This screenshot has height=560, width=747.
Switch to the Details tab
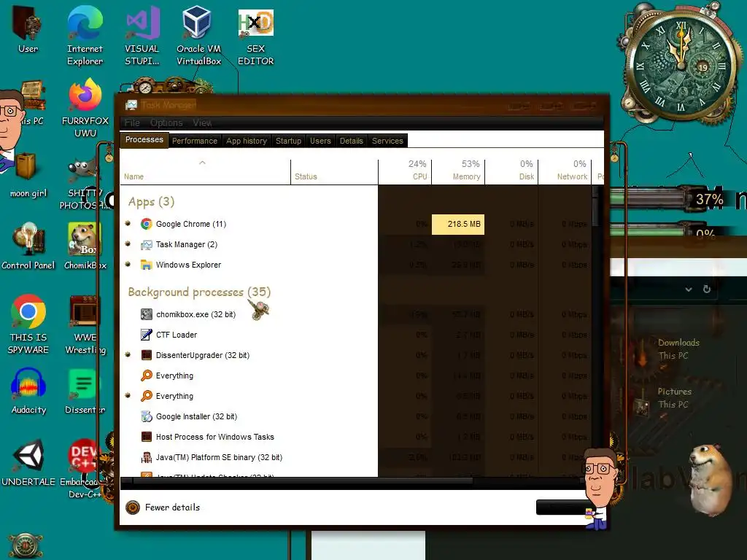tap(351, 141)
